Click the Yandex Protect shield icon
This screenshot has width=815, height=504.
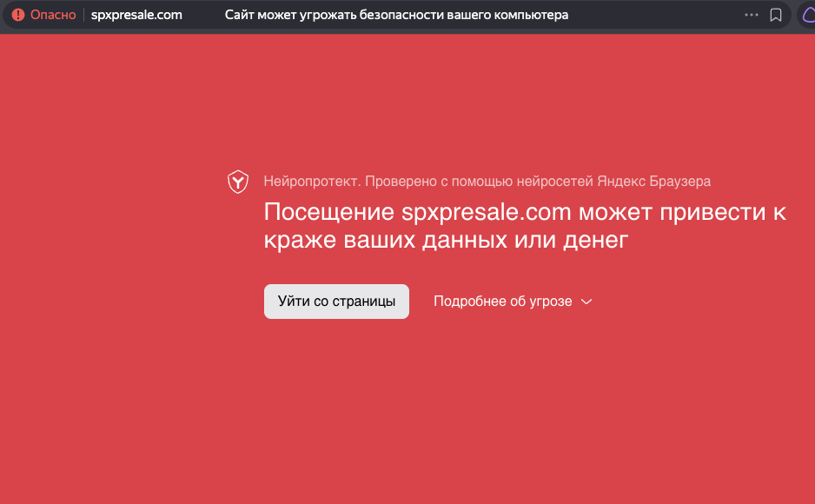(x=238, y=182)
